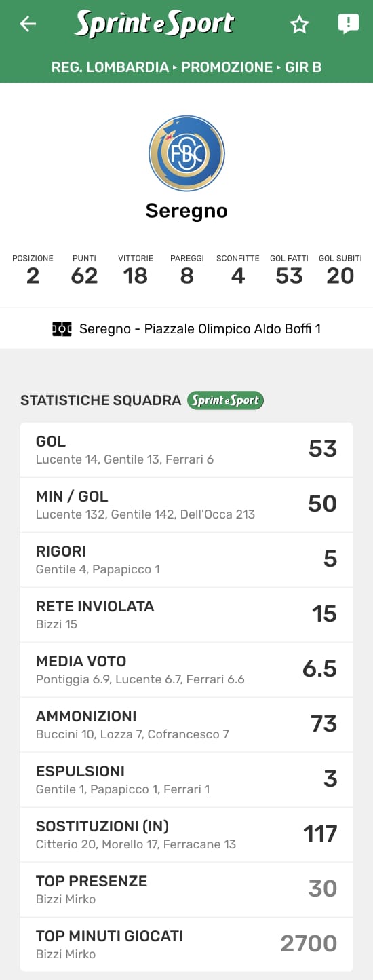This screenshot has width=373, height=980.
Task: Open the REG. LOMBARDIA breadcrumb
Action: coord(110,67)
